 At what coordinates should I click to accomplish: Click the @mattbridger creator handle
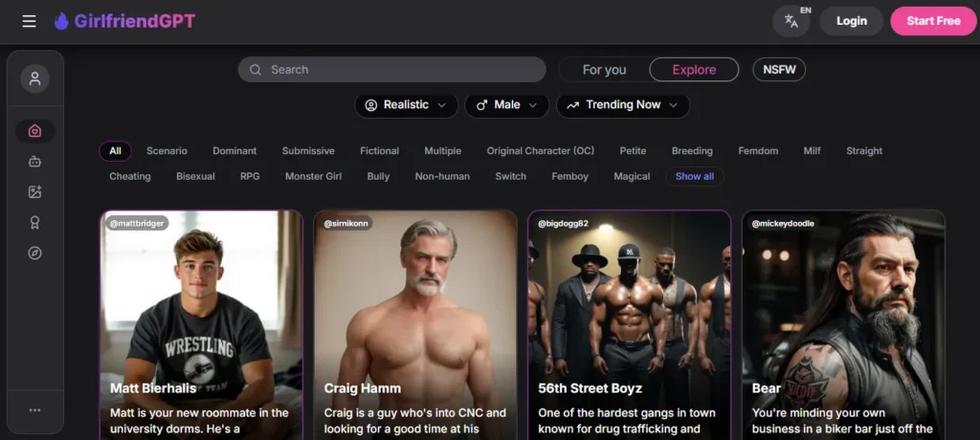click(137, 223)
